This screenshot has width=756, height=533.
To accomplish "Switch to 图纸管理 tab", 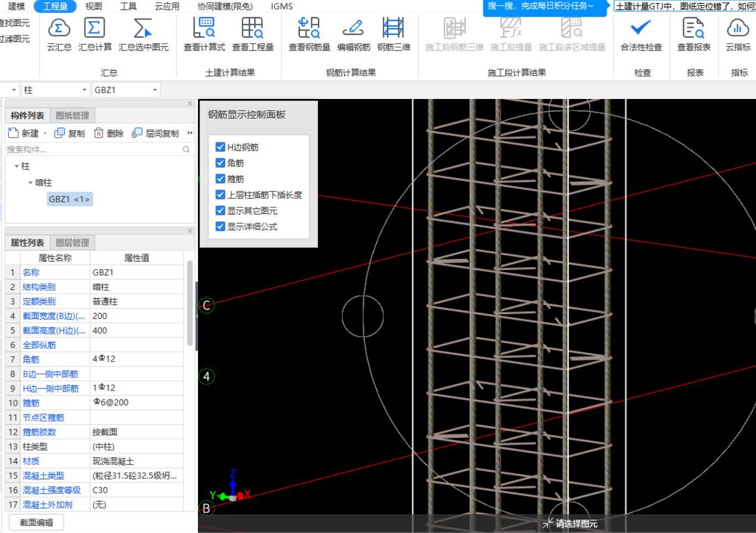I will (72, 116).
